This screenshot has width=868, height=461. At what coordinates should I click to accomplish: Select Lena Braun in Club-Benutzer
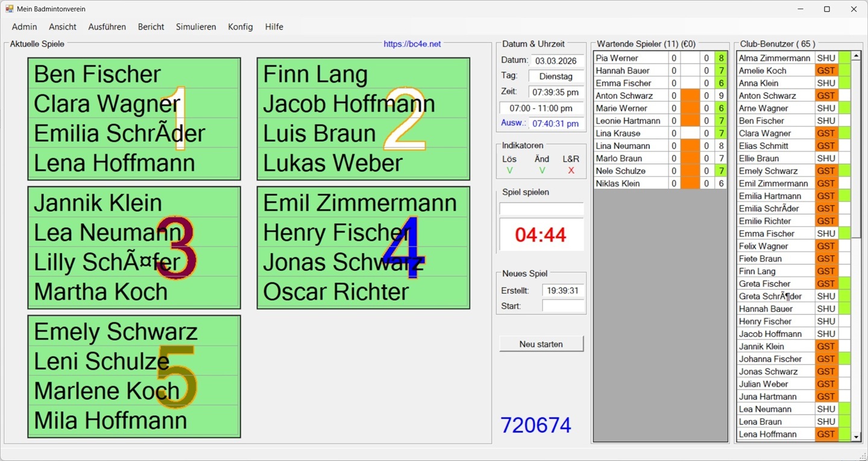(x=776, y=422)
